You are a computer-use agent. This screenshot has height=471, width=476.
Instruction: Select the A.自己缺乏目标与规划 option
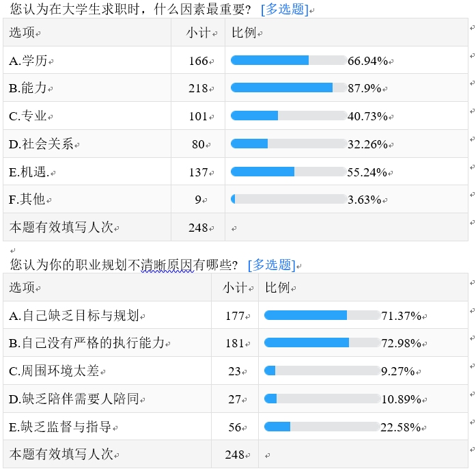coord(74,315)
